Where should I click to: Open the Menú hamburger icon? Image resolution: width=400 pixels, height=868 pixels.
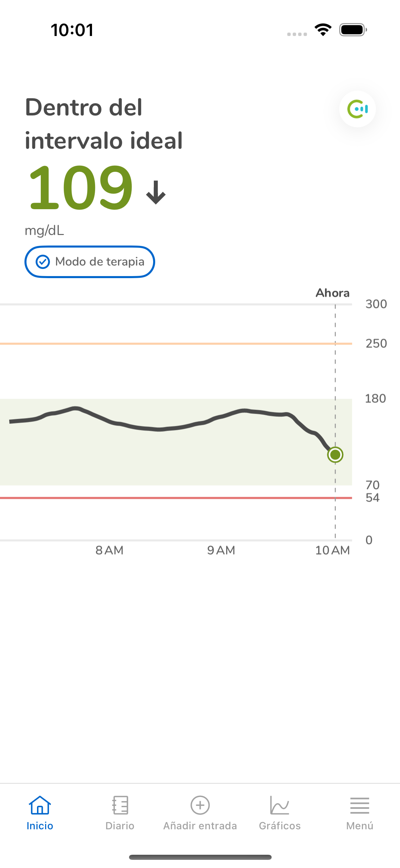click(x=360, y=806)
